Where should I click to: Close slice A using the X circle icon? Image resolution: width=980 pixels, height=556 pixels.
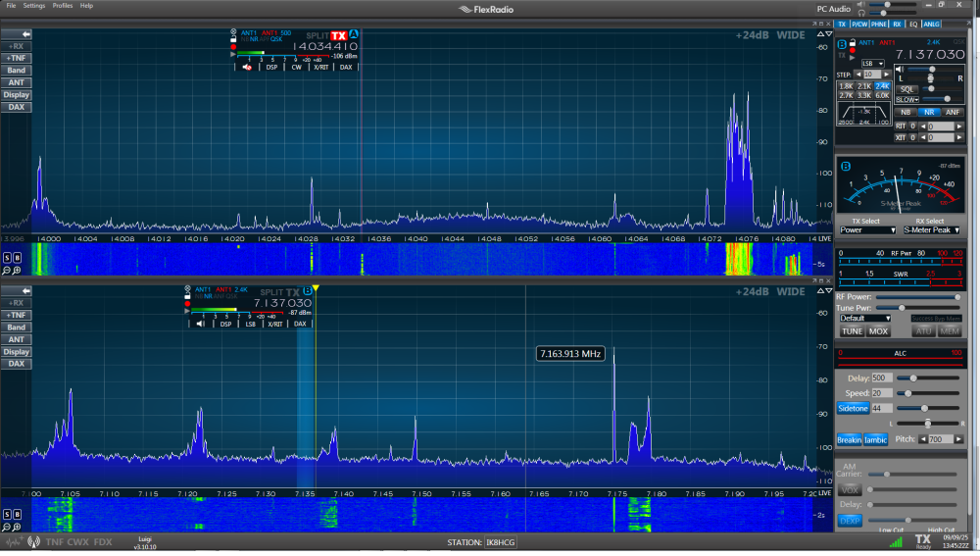pos(233,32)
